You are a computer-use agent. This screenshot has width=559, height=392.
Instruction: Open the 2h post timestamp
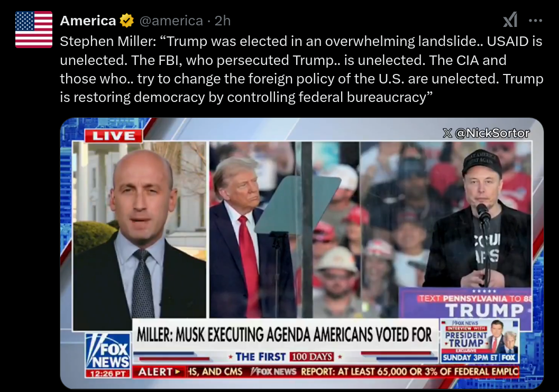223,21
